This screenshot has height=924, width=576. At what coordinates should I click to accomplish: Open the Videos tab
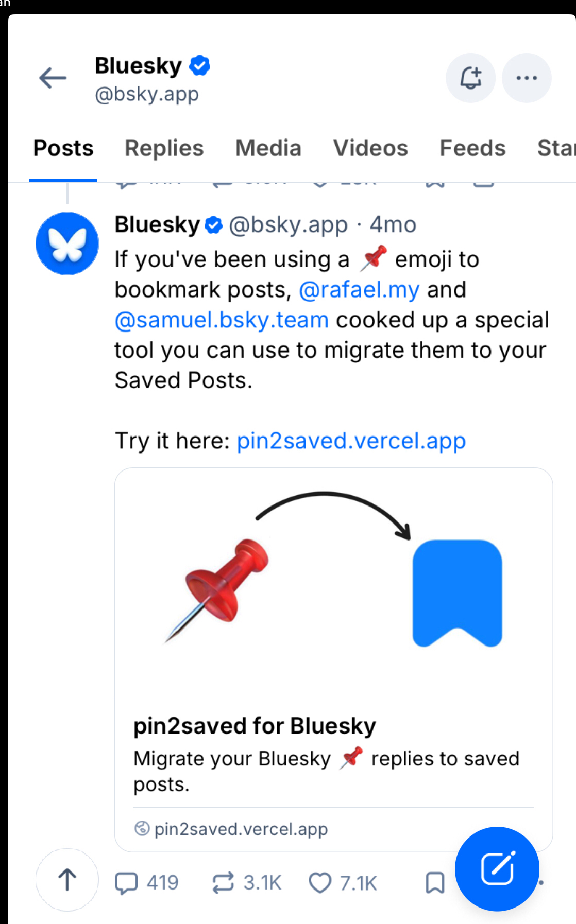pos(370,148)
